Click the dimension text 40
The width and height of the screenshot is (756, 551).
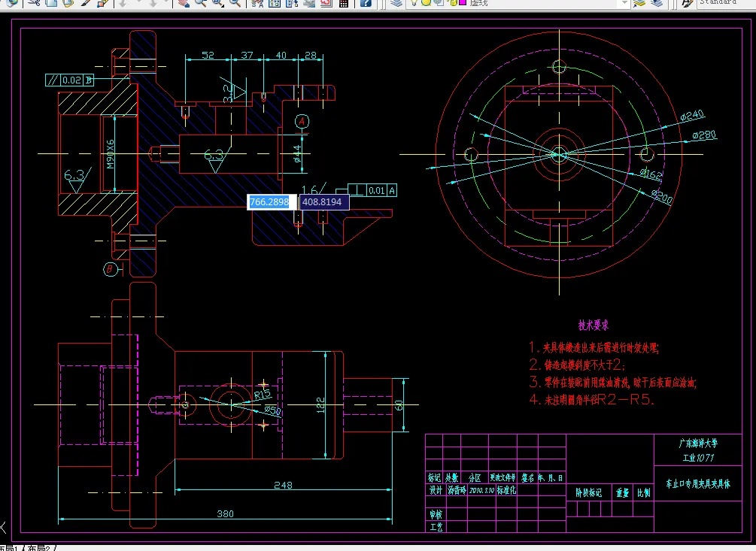(281, 56)
